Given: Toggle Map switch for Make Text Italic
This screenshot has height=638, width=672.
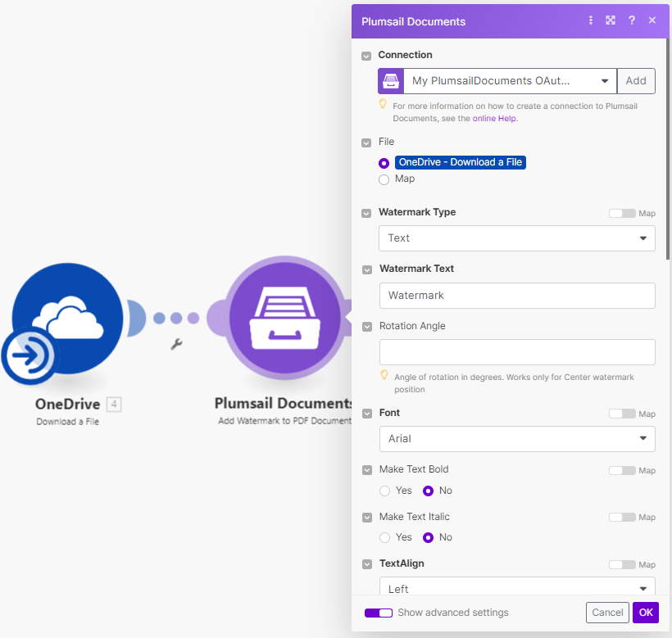Looking at the screenshot, I should point(622,518).
